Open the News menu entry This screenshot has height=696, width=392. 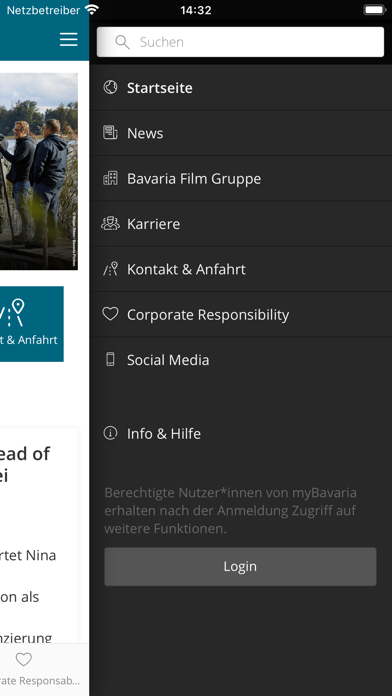241,133
